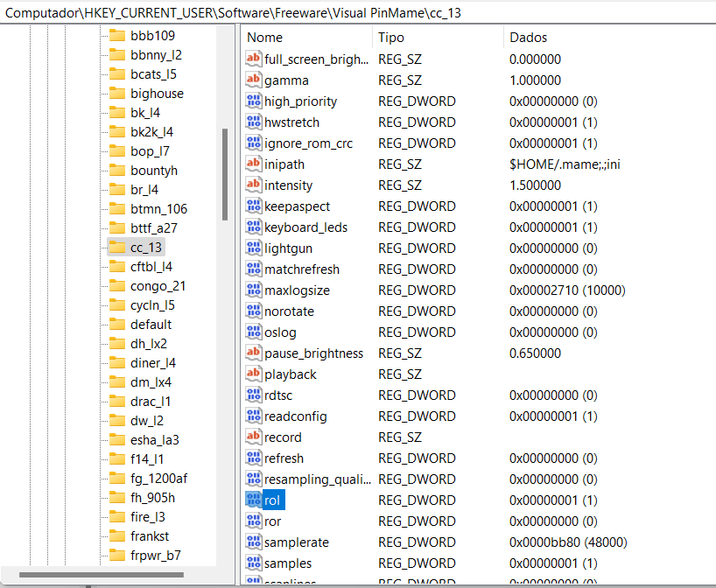Click the folder icon for bighouse key

[x=117, y=93]
